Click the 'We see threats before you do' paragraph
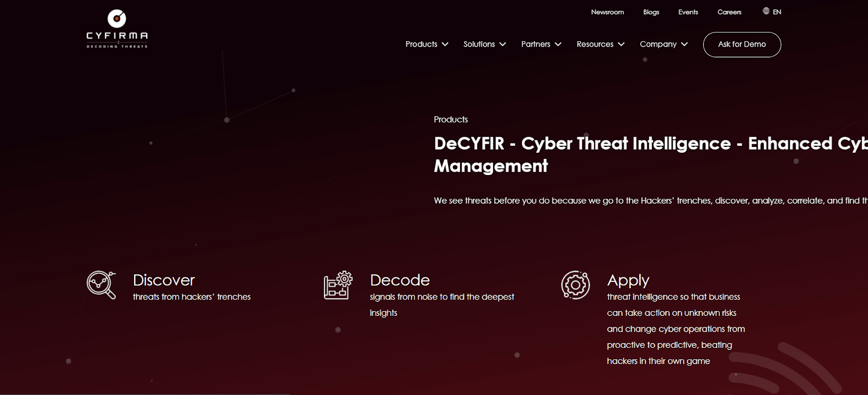The image size is (868, 395). (650, 200)
